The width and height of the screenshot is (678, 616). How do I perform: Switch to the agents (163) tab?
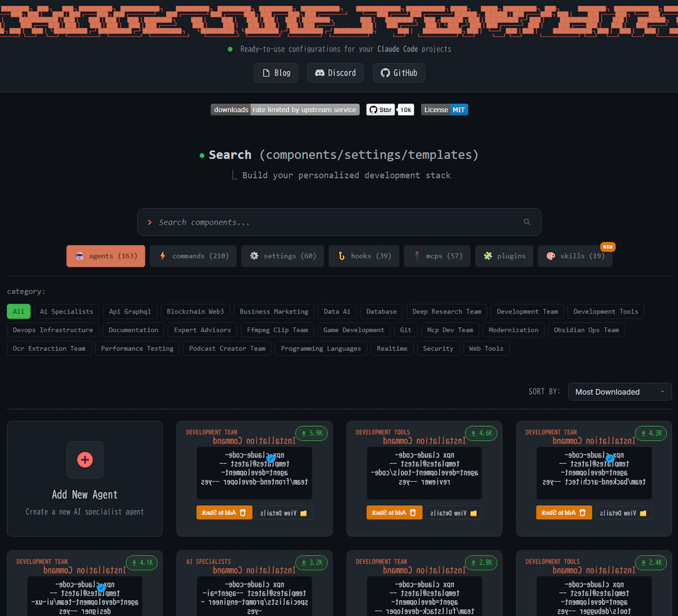106,256
